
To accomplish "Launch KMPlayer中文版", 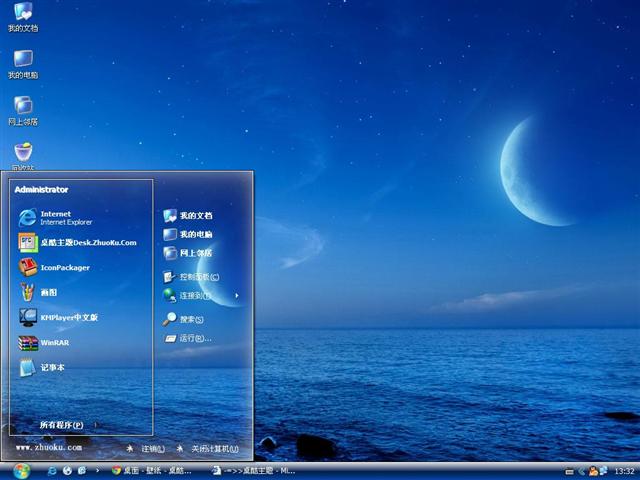I will point(68,317).
